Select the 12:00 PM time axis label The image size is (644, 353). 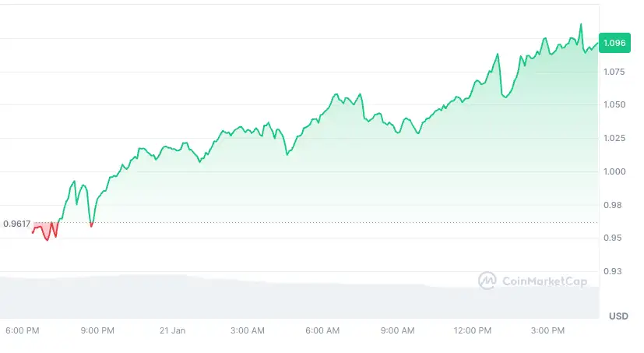pyautogui.click(x=473, y=330)
